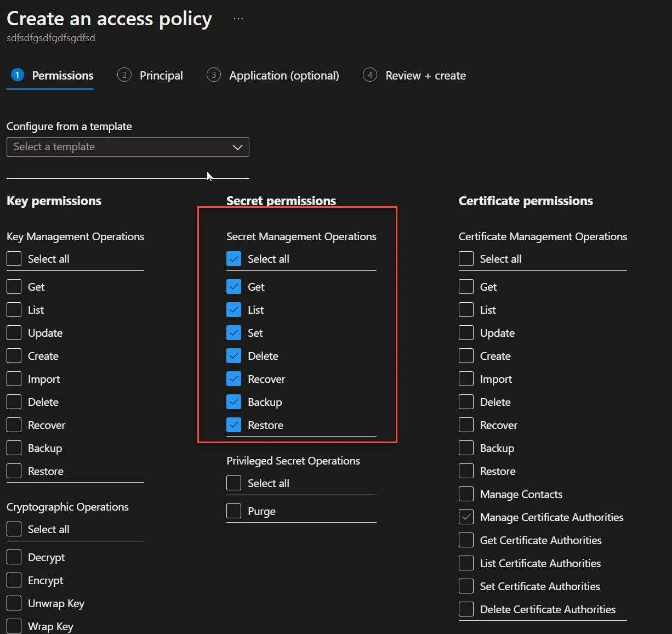672x634 pixels.
Task: Enable the certificate Manage Contacts checkbox
Action: [466, 494]
